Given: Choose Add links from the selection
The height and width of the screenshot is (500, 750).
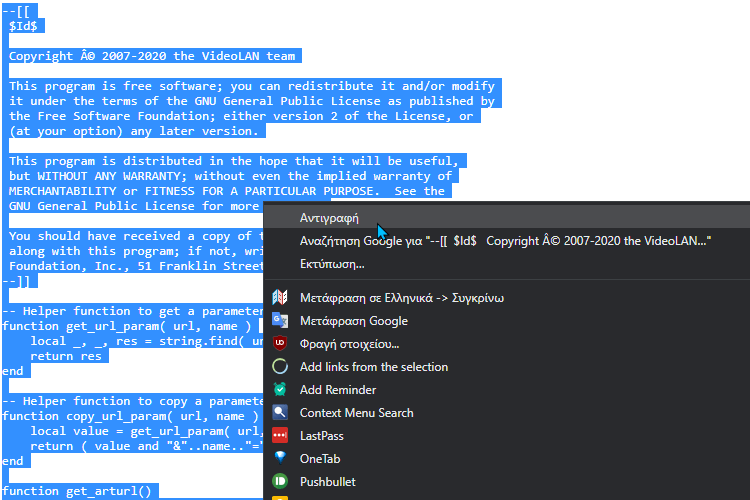Looking at the screenshot, I should coord(507,367).
